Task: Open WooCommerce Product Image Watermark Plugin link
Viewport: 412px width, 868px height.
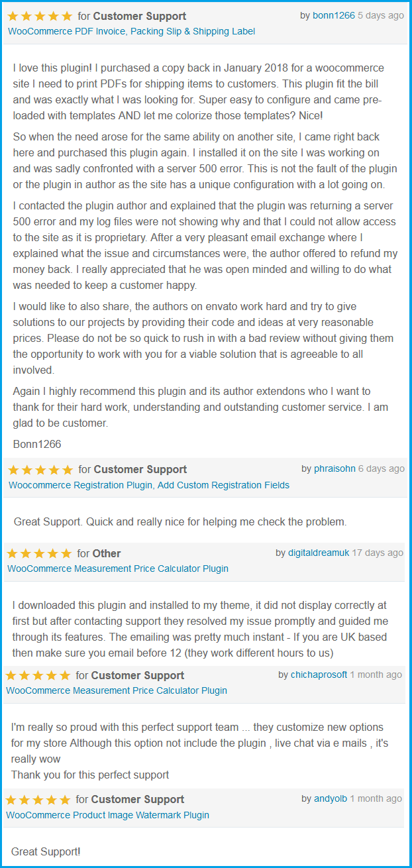Action: (107, 815)
